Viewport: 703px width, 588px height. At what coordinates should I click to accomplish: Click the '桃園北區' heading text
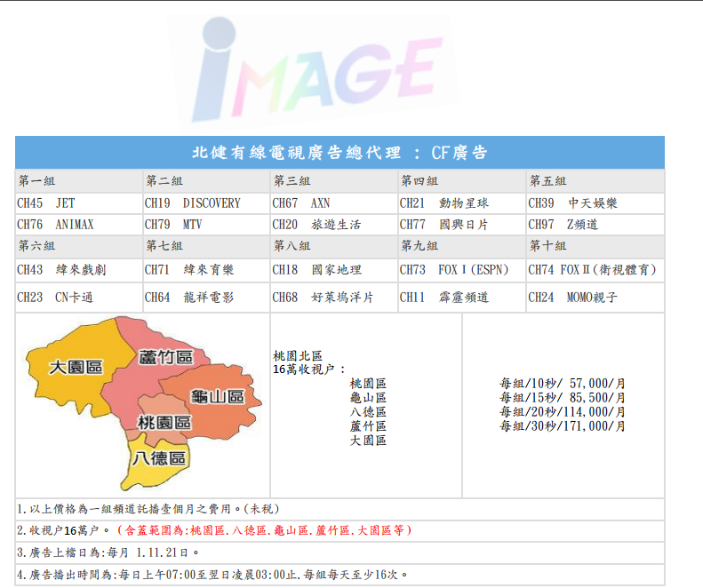(x=298, y=356)
